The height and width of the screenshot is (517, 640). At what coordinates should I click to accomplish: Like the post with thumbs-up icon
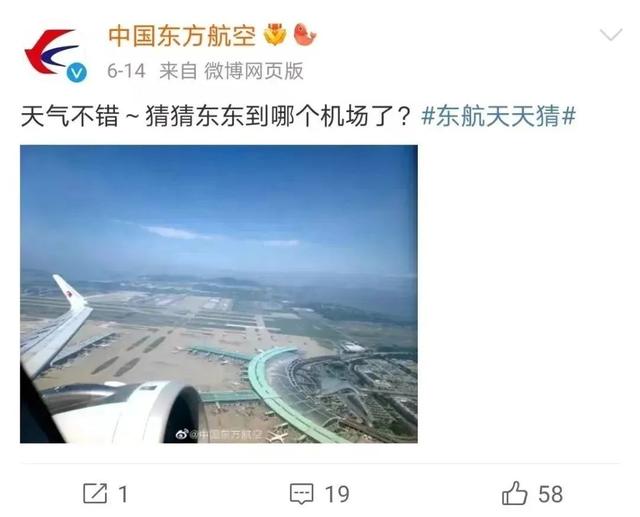click(514, 493)
